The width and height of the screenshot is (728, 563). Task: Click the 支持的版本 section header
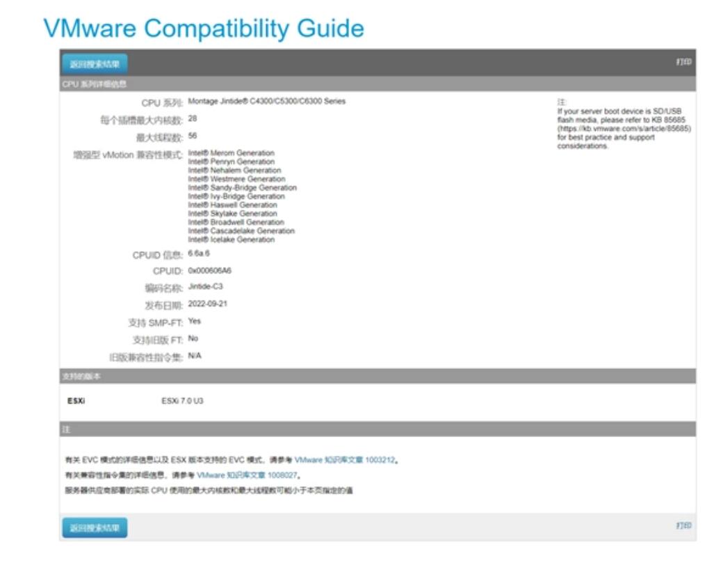tap(378, 376)
